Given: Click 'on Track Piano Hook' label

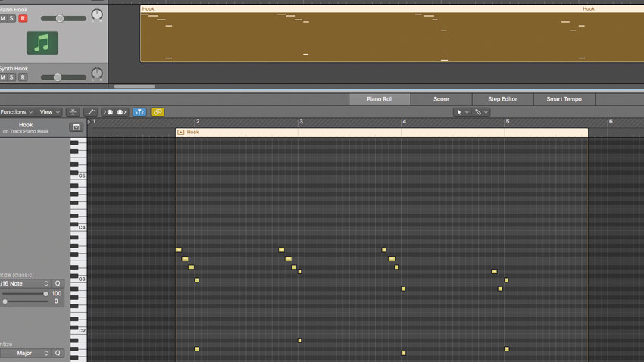Looking at the screenshot, I should pos(26,131).
